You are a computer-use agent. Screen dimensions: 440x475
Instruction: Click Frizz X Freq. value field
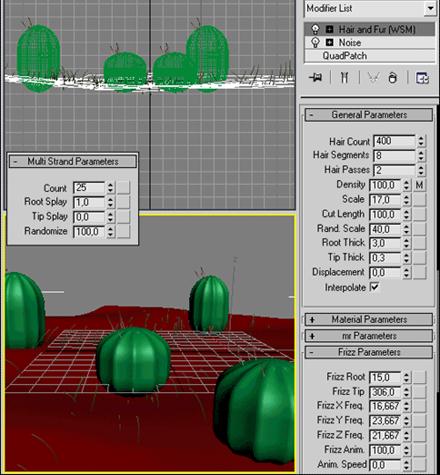click(x=385, y=406)
